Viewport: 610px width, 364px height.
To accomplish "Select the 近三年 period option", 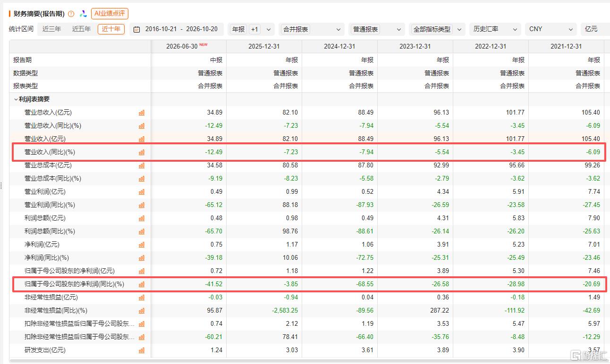I will [x=52, y=29].
